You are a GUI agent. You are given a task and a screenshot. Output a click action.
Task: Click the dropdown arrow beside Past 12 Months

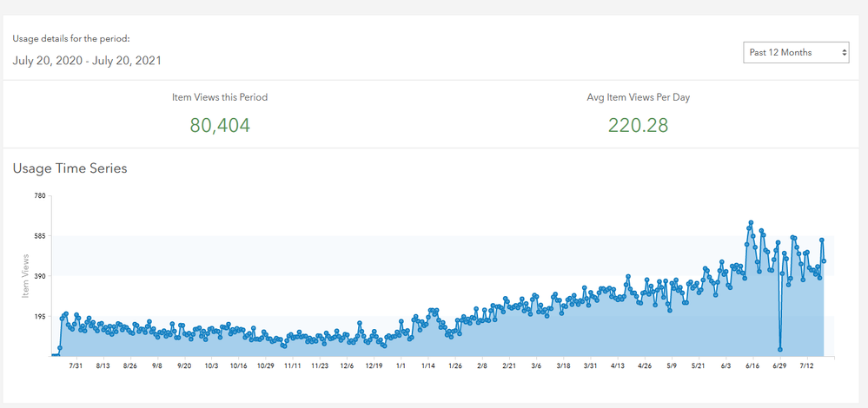tap(844, 53)
